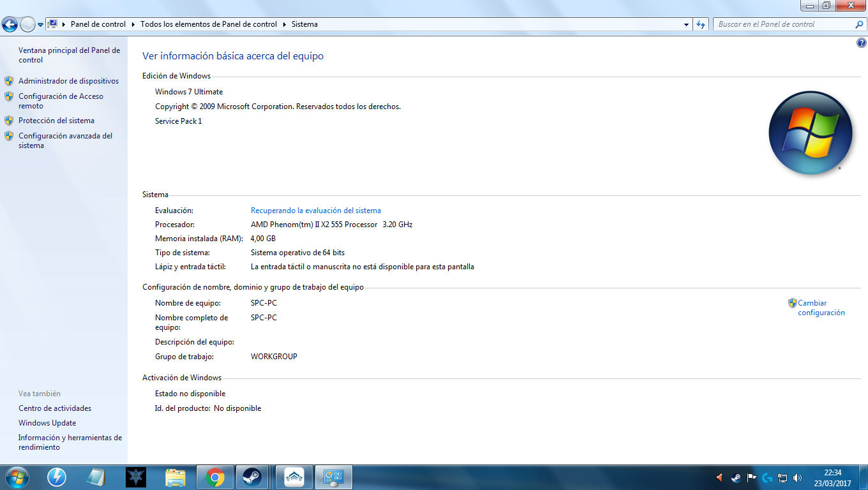Click Sistema in the address breadcrumb
Screen dimensions: 868x490
[x=304, y=24]
